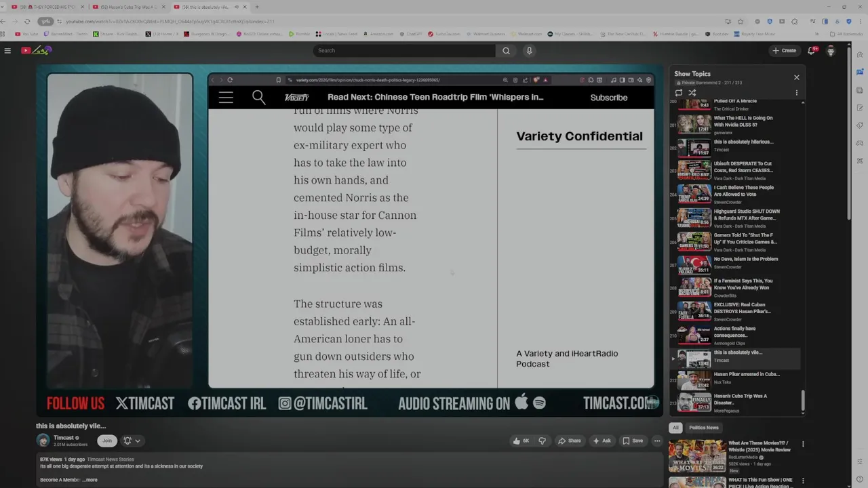Switch to 'Hasan's Cuba Trip Was A' tab

(127, 7)
